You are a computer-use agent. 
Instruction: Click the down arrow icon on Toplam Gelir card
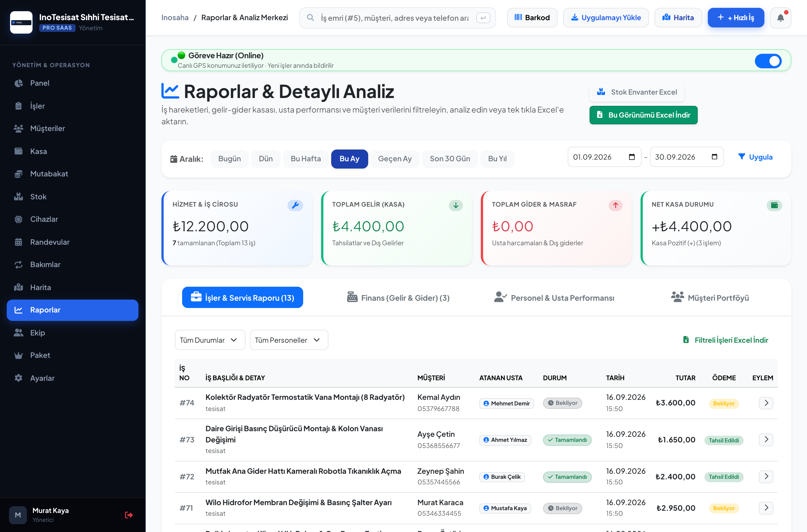(x=456, y=205)
